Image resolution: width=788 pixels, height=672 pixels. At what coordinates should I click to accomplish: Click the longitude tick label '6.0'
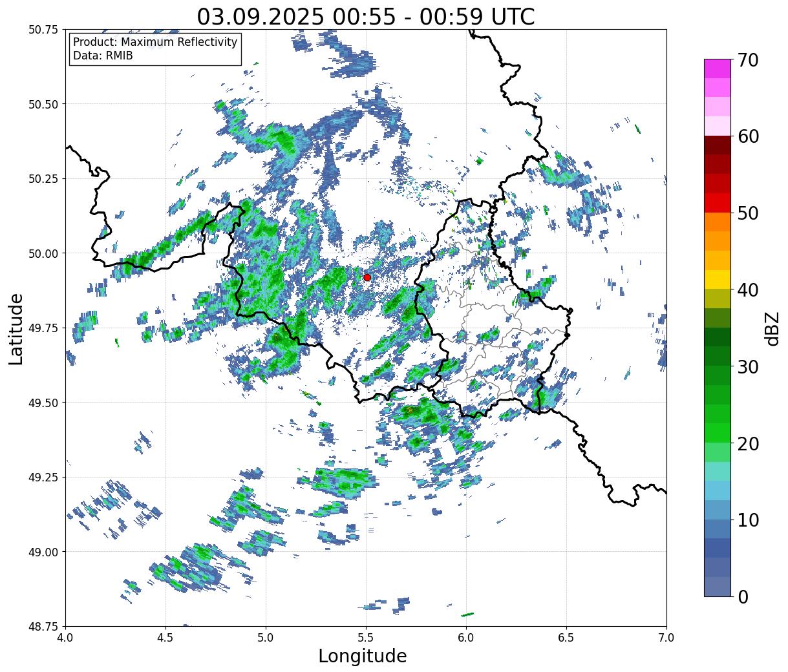(466, 638)
